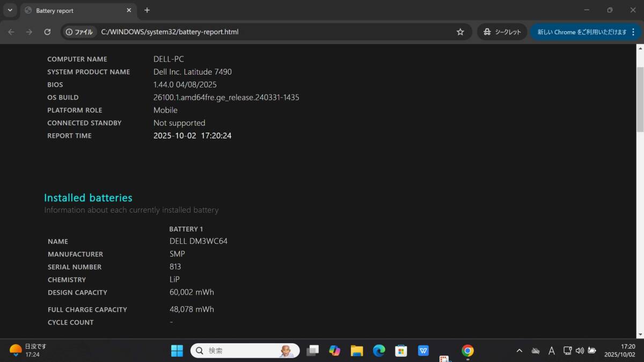Screen dimensions: 644x362
Task: Click report time '2025-10-02 17:20:24'
Action: tap(193, 135)
